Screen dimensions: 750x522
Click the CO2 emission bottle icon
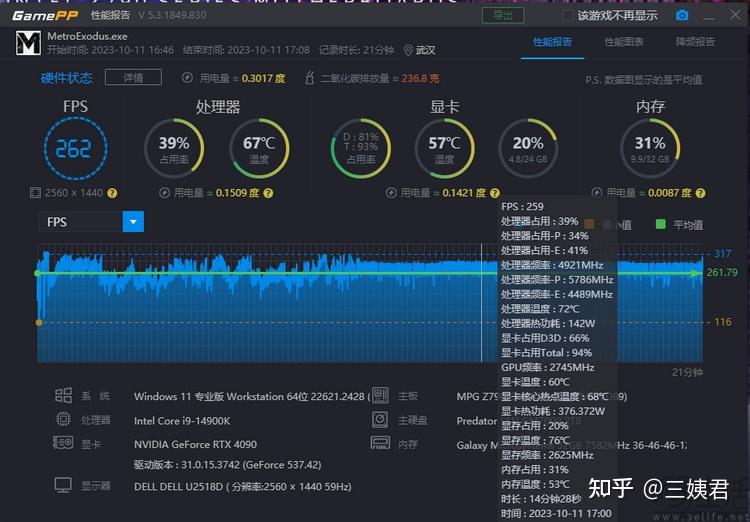point(309,78)
